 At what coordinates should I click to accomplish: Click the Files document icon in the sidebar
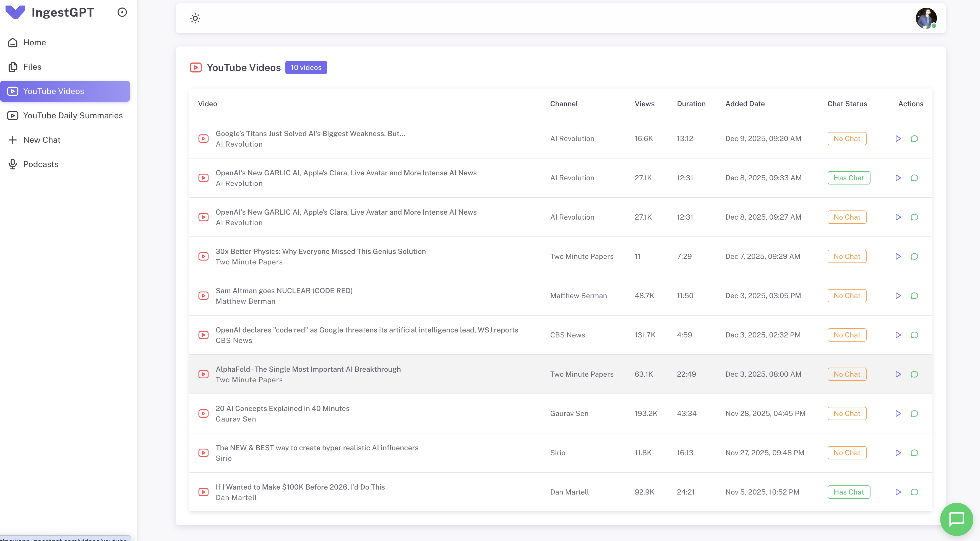point(12,67)
